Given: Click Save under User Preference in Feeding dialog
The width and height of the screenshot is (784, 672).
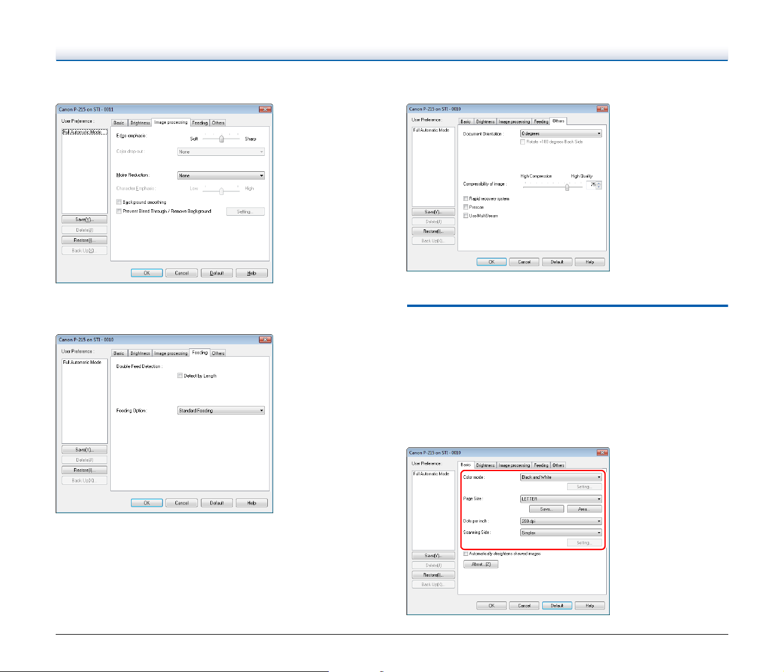Looking at the screenshot, I should pos(85,450).
